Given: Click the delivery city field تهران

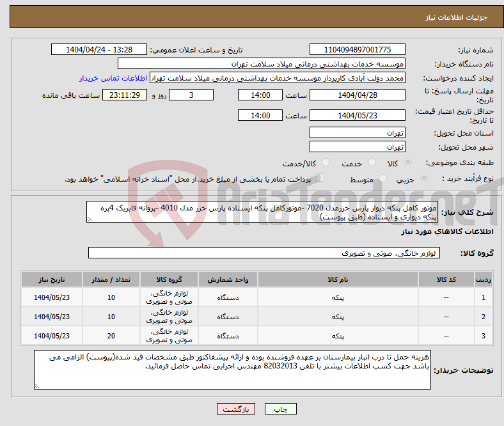Looking at the screenshot, I should (x=358, y=146).
